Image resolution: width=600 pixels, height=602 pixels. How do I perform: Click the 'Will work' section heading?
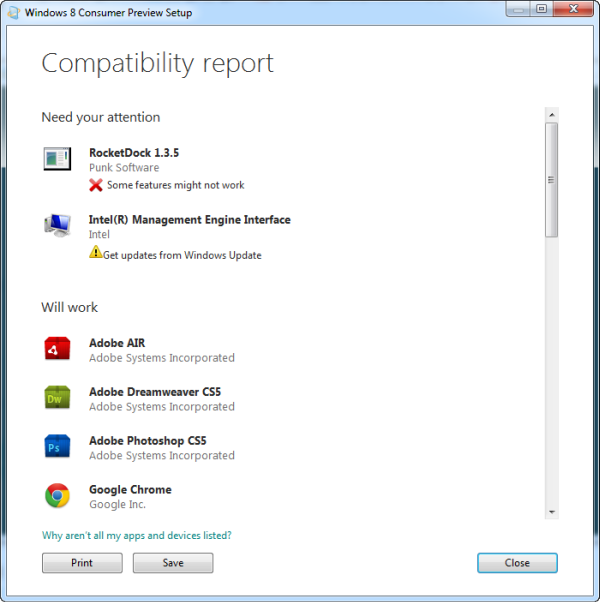pyautogui.click(x=69, y=307)
